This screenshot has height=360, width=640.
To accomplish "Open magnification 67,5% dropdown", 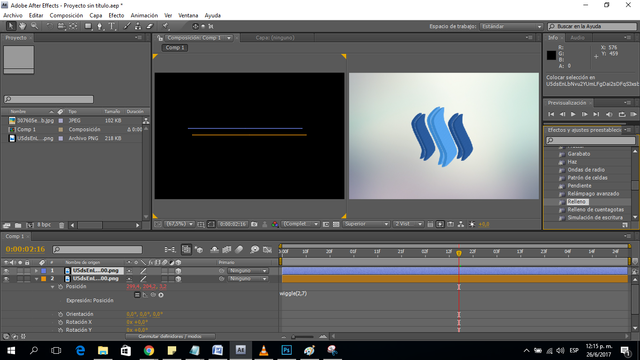I will [x=179, y=224].
